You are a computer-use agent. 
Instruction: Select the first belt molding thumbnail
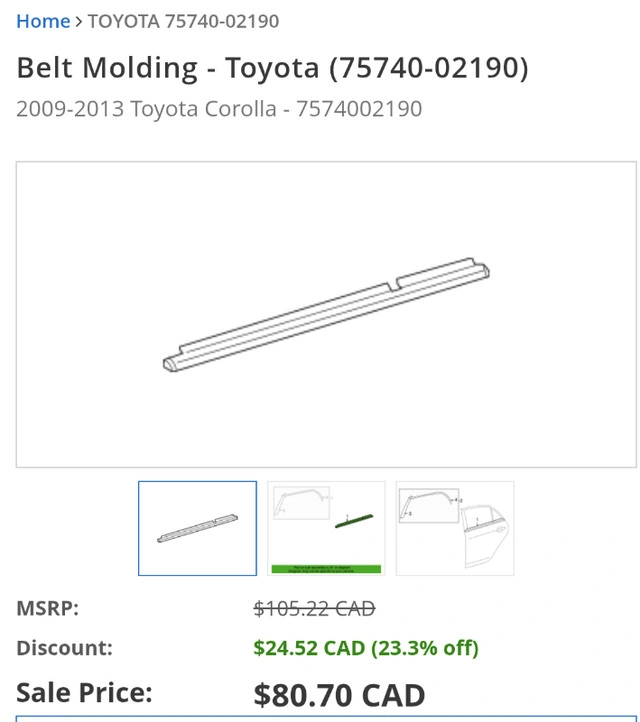pos(197,528)
